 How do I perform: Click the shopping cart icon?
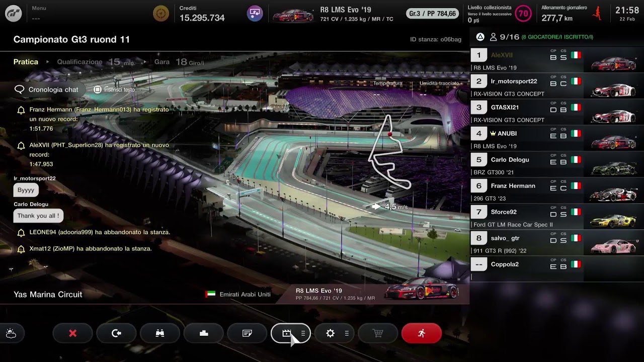pos(378,333)
